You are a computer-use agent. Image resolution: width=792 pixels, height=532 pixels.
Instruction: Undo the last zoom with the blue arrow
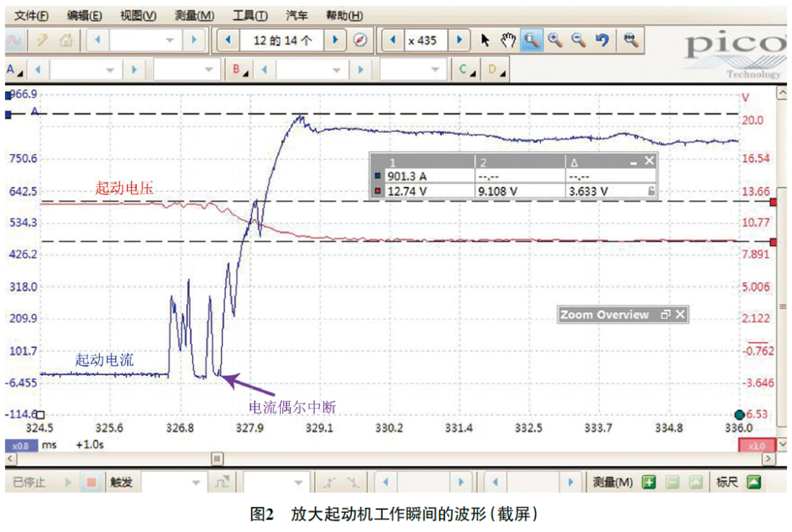601,40
